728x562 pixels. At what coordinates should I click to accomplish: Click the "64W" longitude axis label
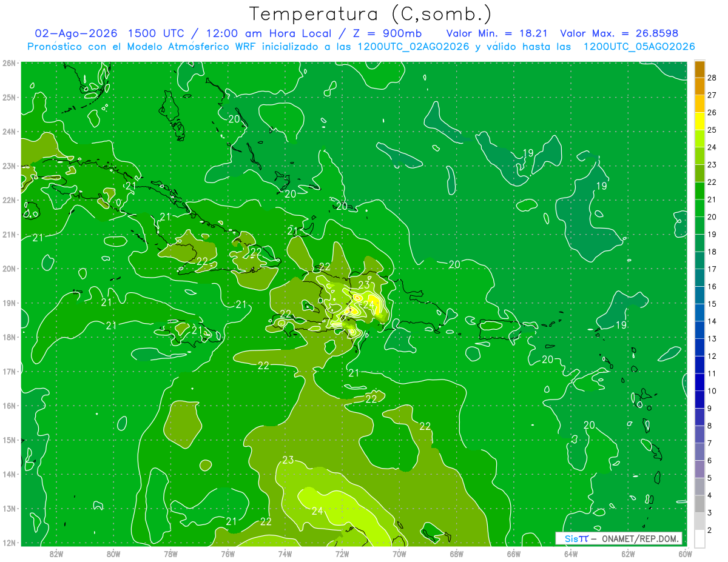tap(571, 554)
